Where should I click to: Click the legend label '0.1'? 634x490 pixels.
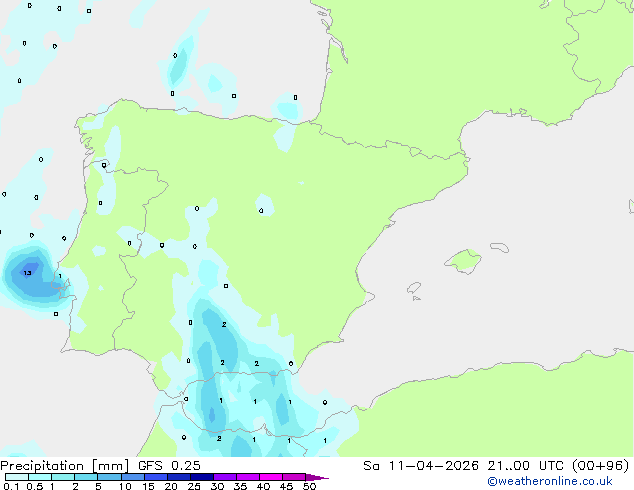[x=11, y=486]
